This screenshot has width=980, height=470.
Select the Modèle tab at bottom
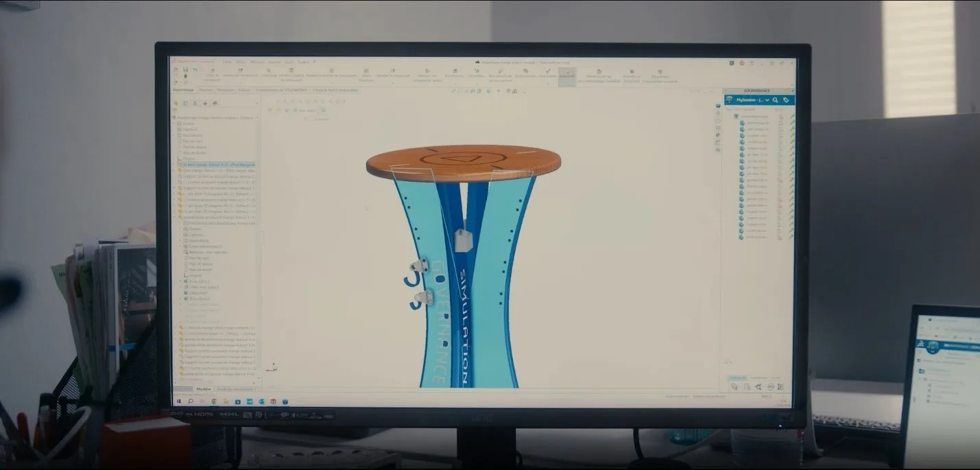[204, 390]
